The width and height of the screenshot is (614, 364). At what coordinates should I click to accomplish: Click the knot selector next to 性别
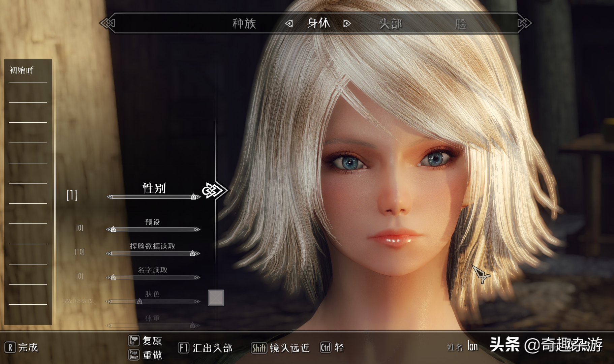(x=215, y=191)
